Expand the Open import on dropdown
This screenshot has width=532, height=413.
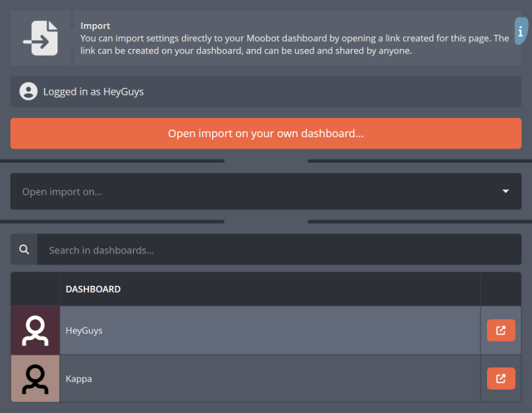[x=266, y=191]
